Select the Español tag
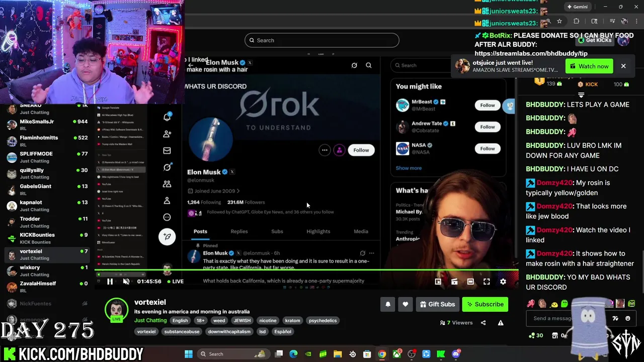Viewport: 644px width, 362px height. pyautogui.click(x=283, y=331)
